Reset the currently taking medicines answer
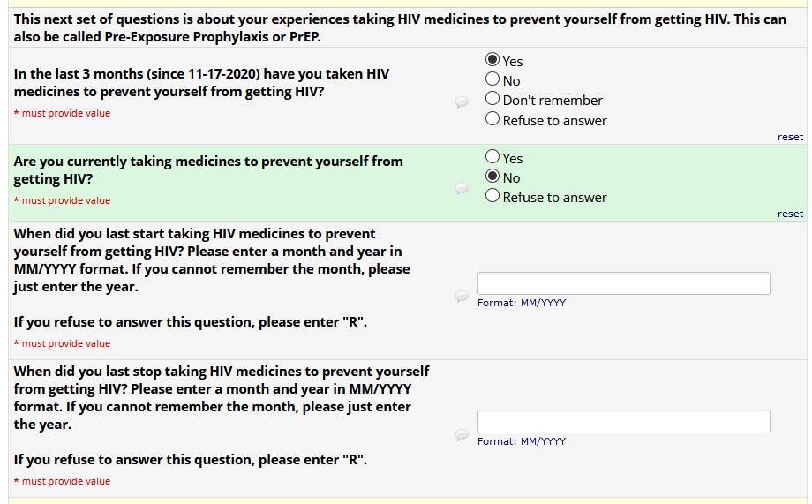Screen dimensions: 812x504 click(790, 214)
